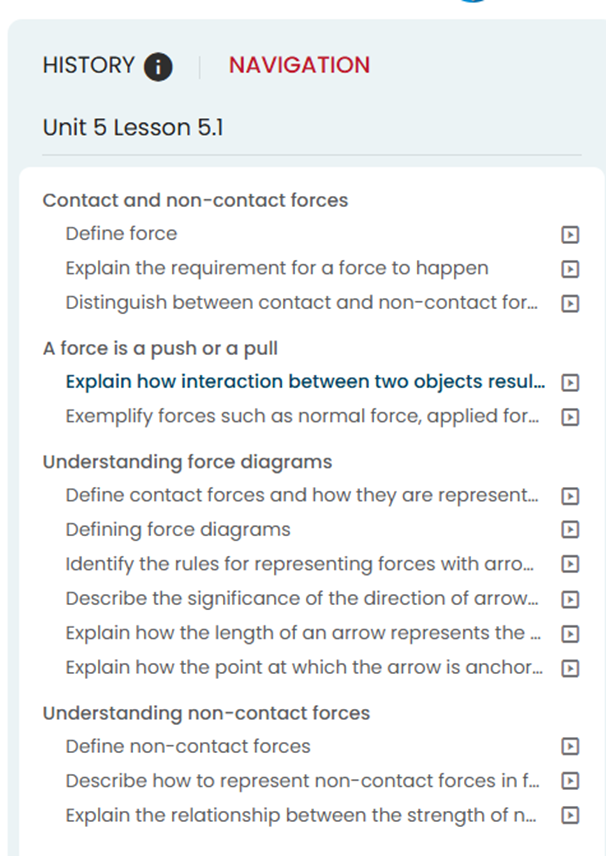
Task: Switch to the NAVIGATION tab
Action: [299, 66]
